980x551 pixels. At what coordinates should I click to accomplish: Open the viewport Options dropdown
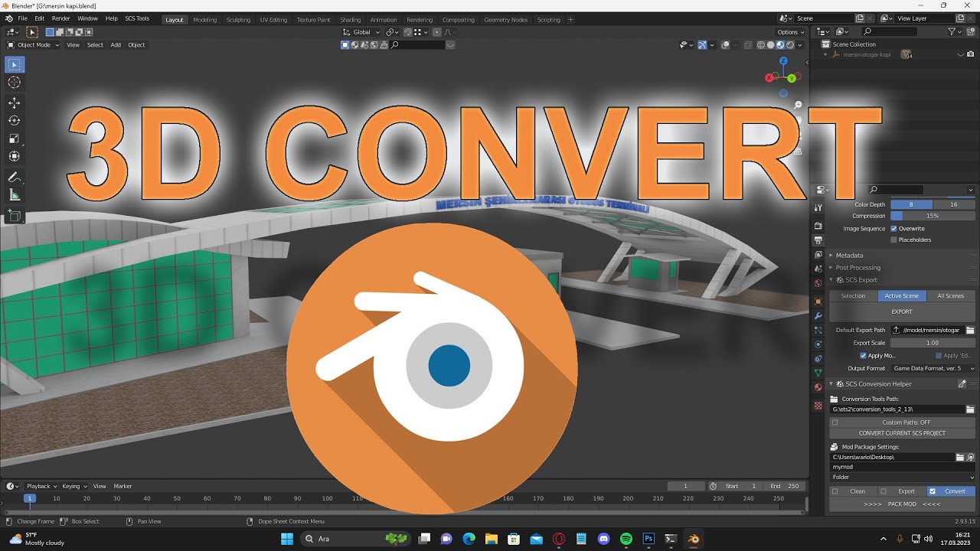[791, 32]
